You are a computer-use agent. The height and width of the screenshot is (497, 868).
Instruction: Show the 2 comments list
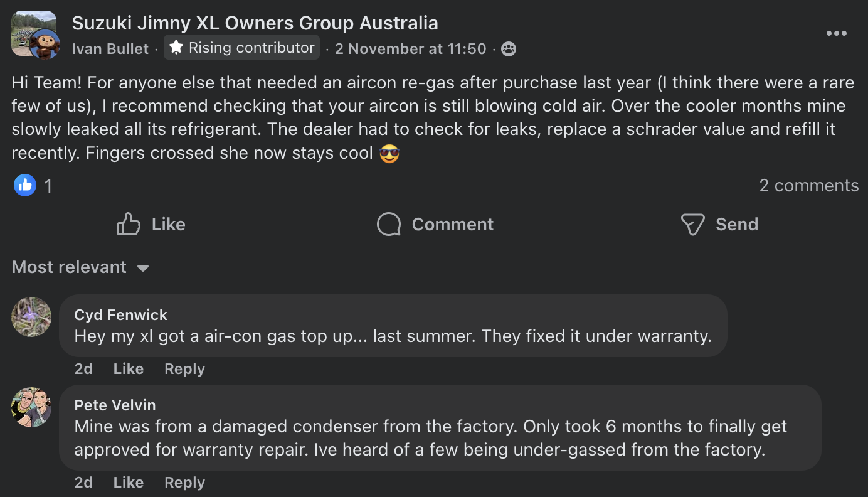808,186
